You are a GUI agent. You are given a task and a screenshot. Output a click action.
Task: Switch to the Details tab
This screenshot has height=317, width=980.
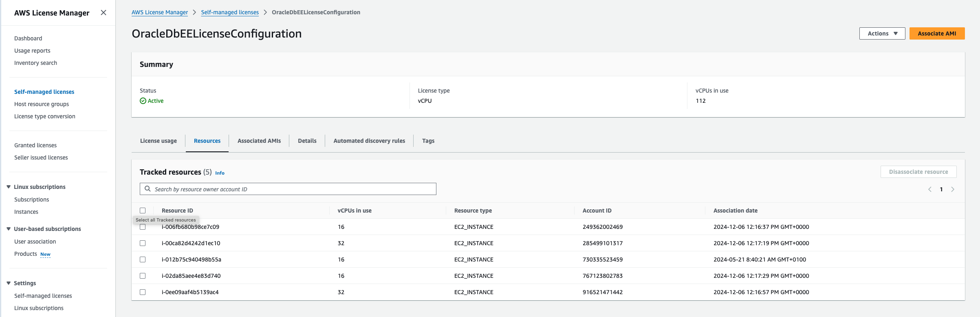click(307, 141)
